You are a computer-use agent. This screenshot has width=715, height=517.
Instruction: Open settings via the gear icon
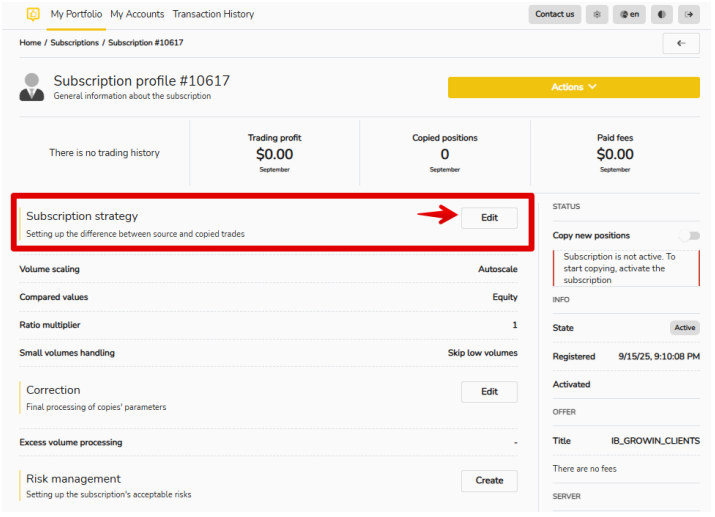click(x=598, y=14)
